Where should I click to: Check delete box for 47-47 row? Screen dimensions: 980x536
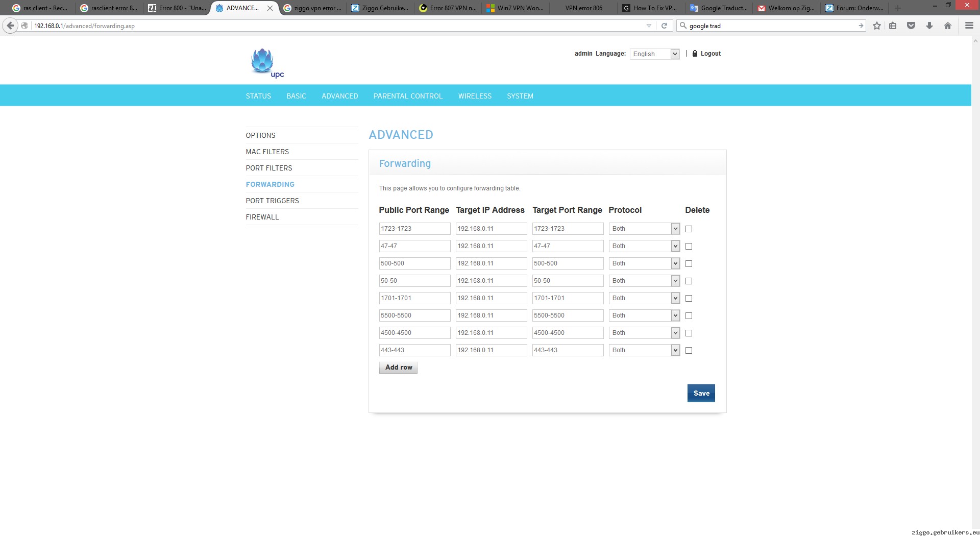click(689, 246)
